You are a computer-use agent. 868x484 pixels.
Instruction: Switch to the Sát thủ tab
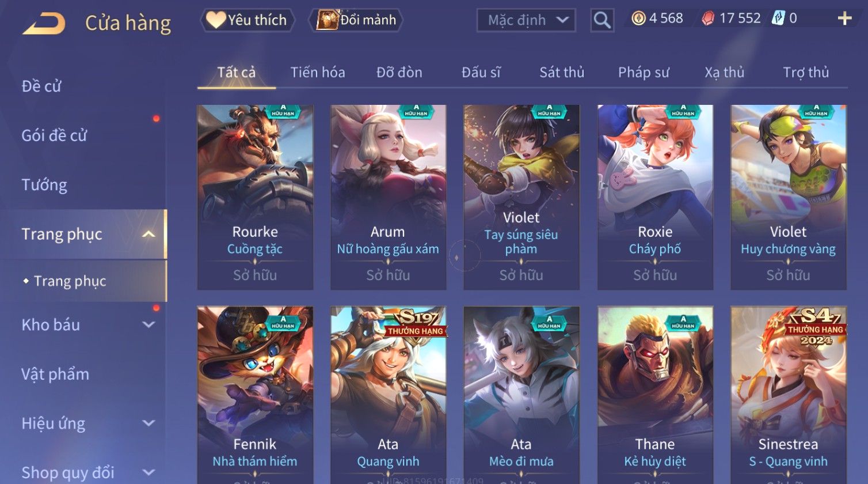pos(562,73)
